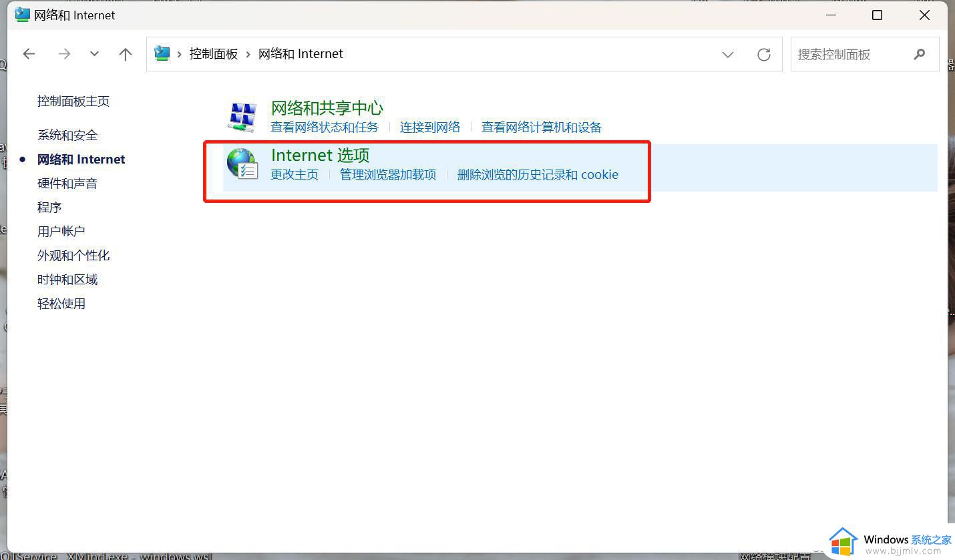Screen dimensions: 955x560
Task: Open 外观和个性化 category
Action: click(73, 255)
